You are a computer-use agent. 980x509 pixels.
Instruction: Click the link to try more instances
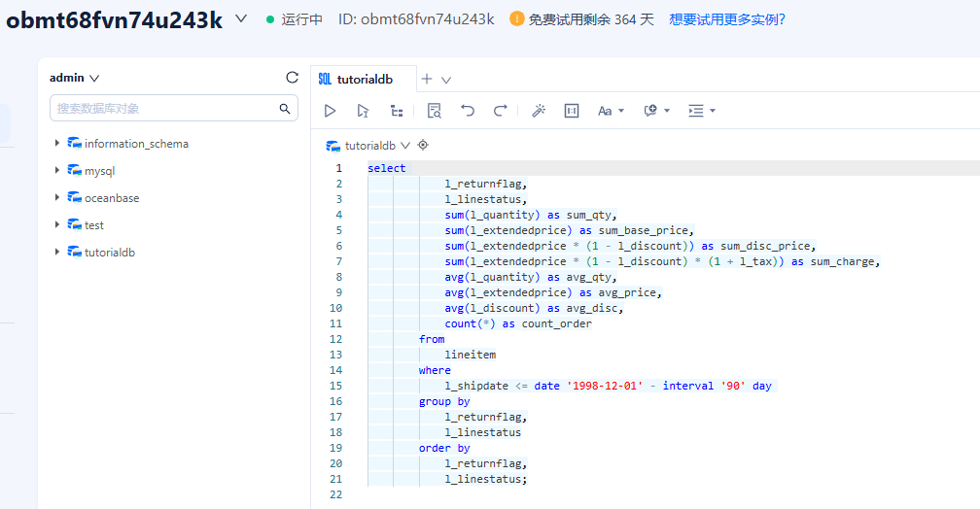click(727, 19)
